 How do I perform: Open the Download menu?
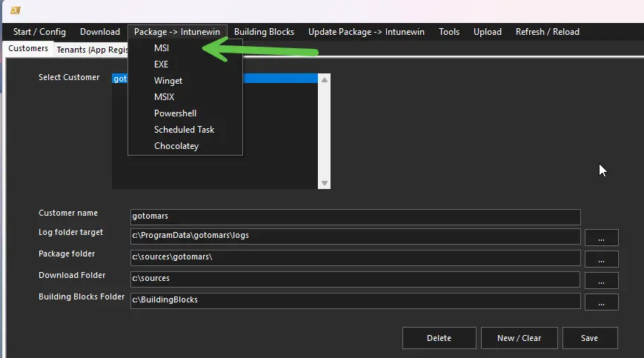click(100, 32)
